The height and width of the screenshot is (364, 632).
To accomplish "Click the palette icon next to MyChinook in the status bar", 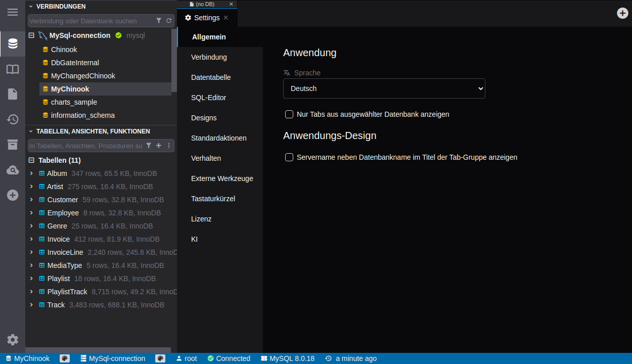I will click(65, 358).
